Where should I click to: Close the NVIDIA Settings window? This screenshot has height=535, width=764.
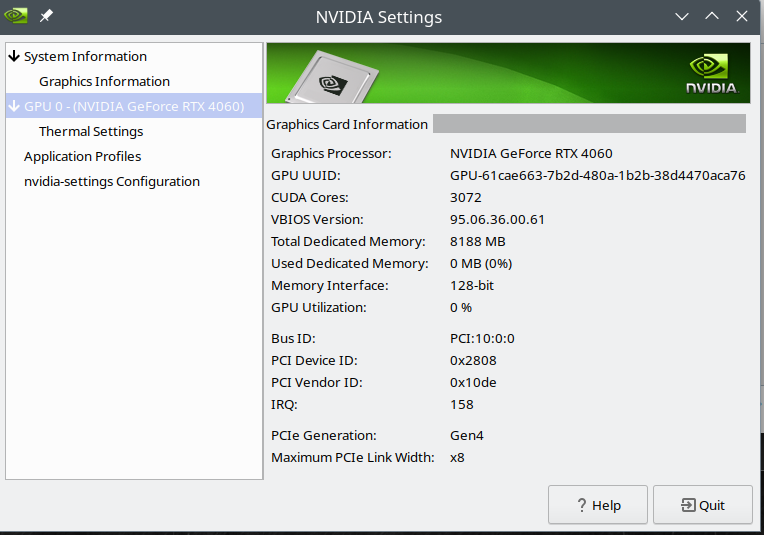[x=742, y=17]
